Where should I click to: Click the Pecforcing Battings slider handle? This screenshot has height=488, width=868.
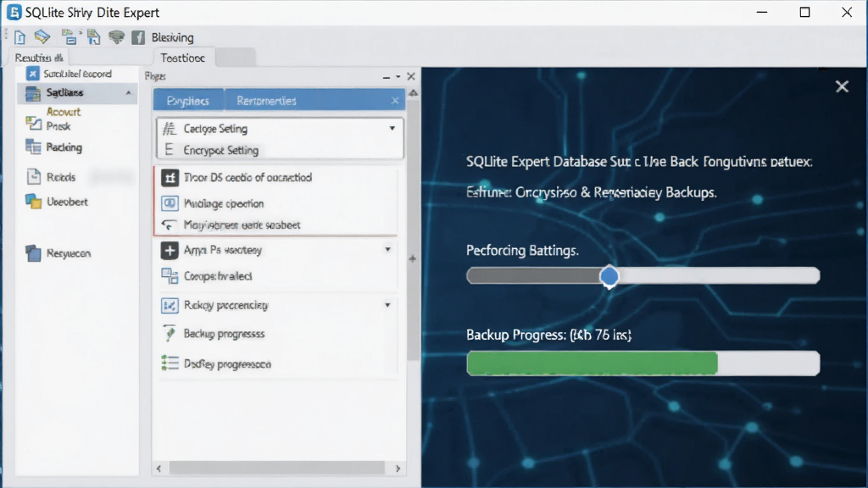[609, 276]
